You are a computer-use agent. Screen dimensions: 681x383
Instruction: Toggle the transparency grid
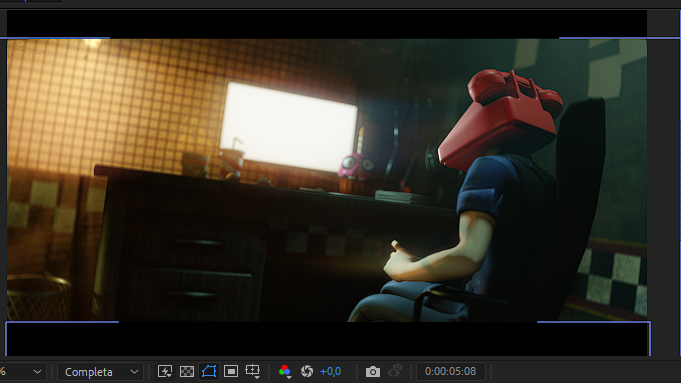pyautogui.click(x=187, y=371)
